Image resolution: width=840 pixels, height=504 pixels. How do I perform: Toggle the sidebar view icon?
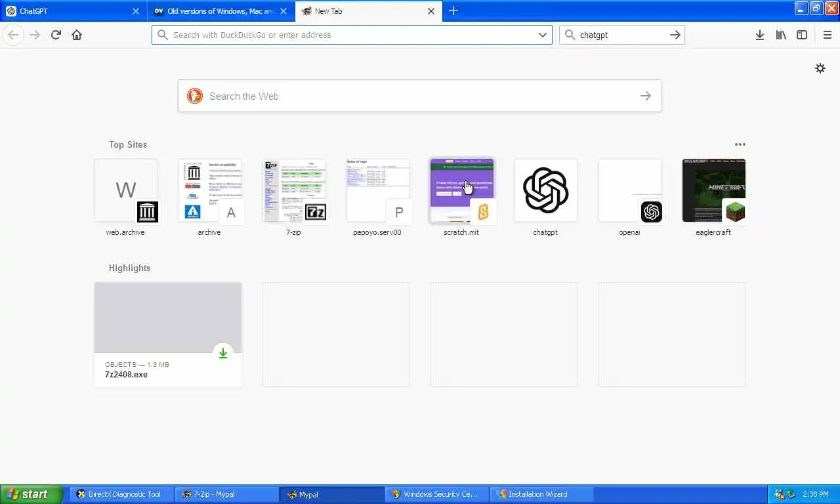click(802, 35)
